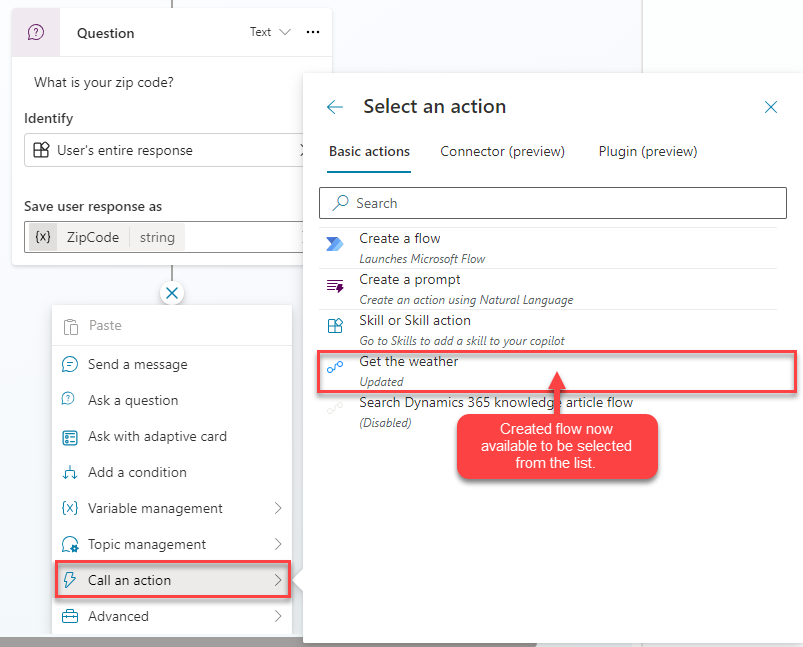Click the Get the weather flow icon
803x647 pixels.
pyautogui.click(x=335, y=368)
